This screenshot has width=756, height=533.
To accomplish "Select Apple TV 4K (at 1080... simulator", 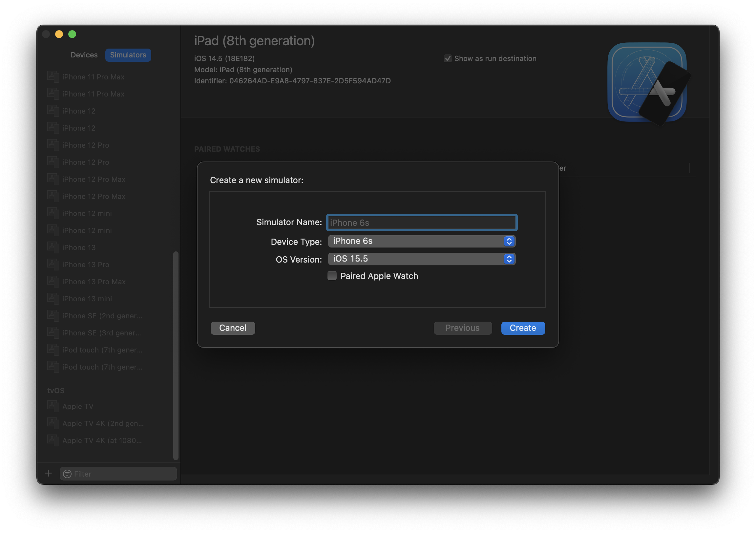I will click(x=109, y=441).
